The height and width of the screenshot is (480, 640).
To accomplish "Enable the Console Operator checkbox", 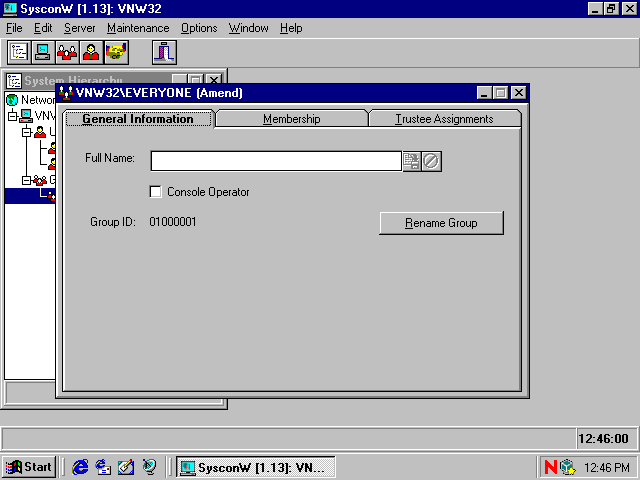I will [x=156, y=192].
